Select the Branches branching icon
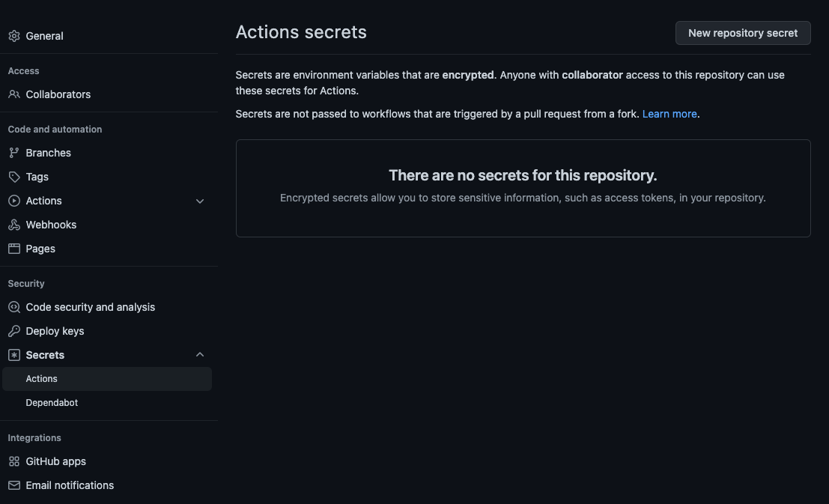The height and width of the screenshot is (504, 829). (13, 153)
